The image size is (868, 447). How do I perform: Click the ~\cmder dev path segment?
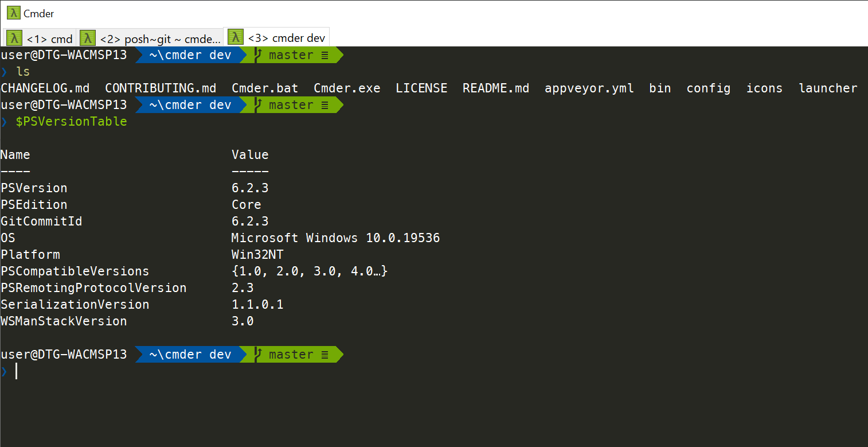tap(192, 55)
